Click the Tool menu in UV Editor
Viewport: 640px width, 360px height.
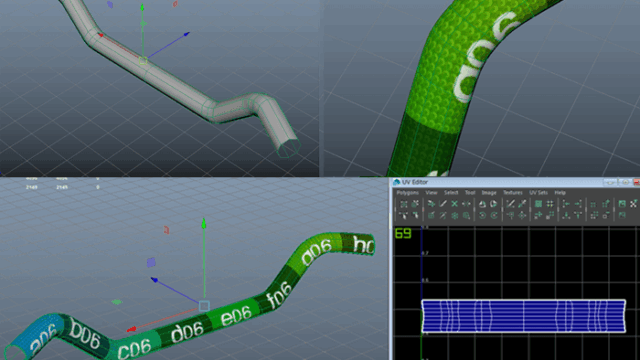point(470,193)
